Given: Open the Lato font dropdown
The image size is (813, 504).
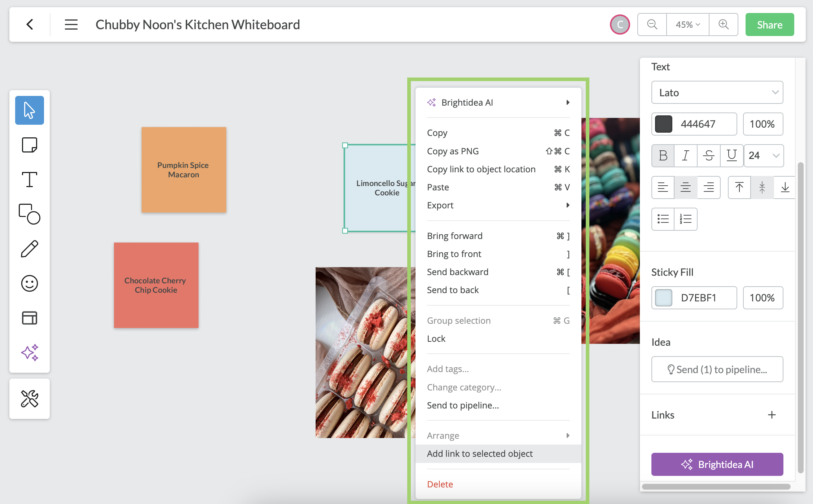Looking at the screenshot, I should [x=717, y=93].
